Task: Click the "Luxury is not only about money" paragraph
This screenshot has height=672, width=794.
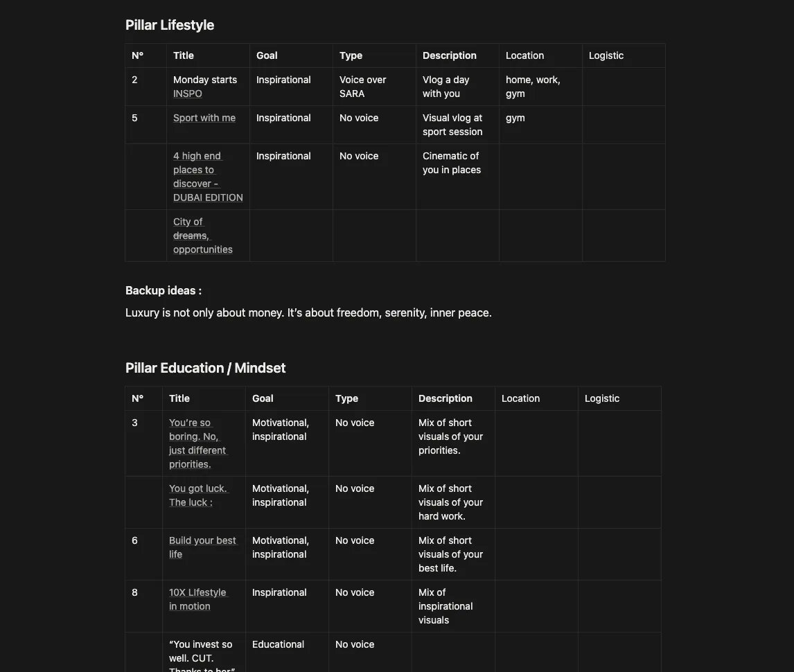Action: 308,312
